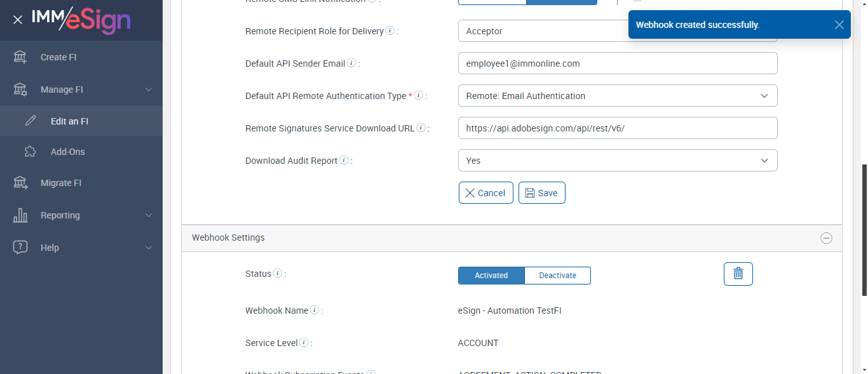Open the Download Audit Report dropdown
868x374 pixels.
click(x=617, y=161)
